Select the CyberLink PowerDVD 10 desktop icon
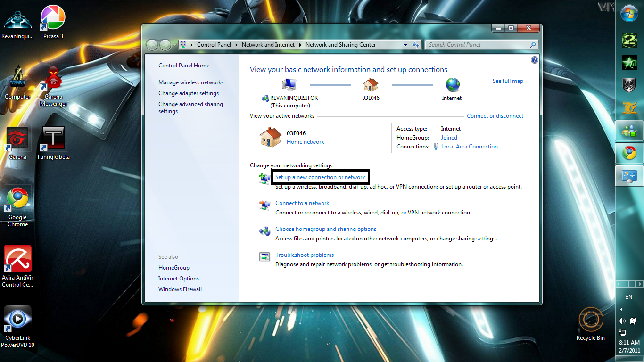Viewport: 644px width, 362px height. 17,327
